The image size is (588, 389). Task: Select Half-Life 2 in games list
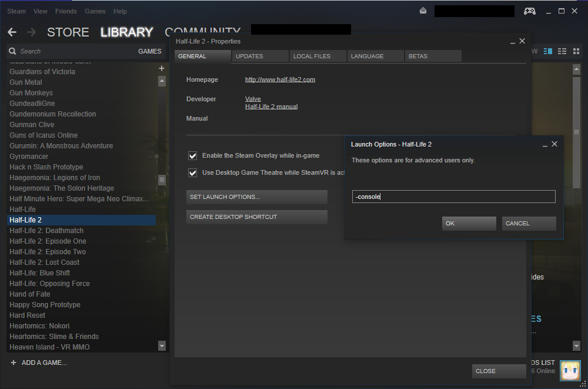pyautogui.click(x=81, y=220)
